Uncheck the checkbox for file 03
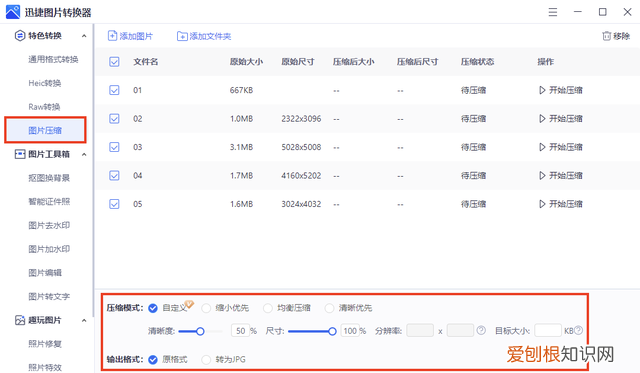The width and height of the screenshot is (640, 373). point(114,147)
